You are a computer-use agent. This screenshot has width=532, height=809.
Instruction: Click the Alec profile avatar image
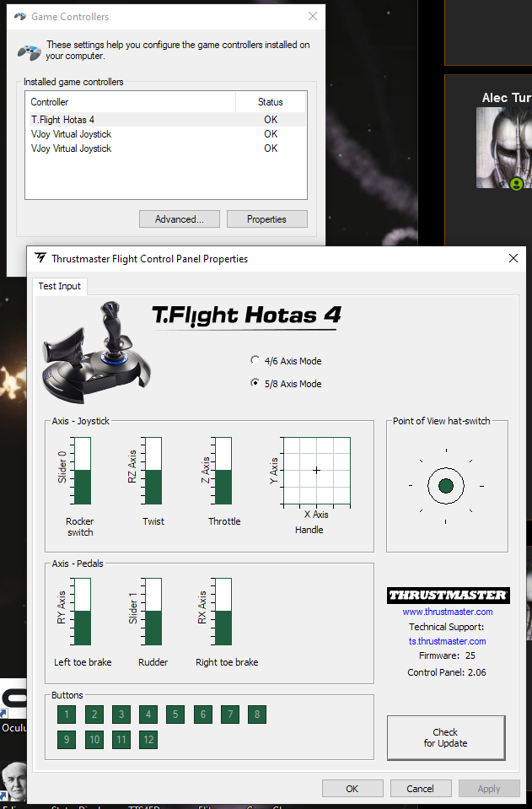tap(504, 147)
